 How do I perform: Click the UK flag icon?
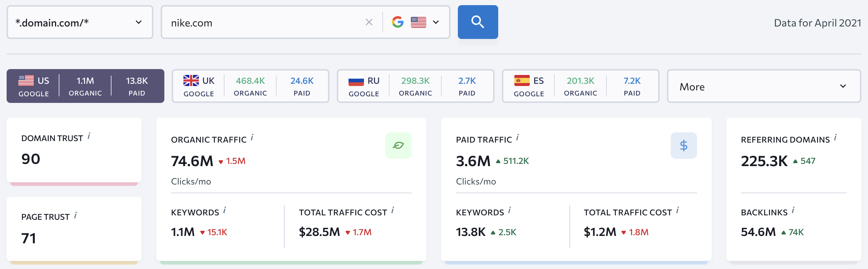click(191, 80)
